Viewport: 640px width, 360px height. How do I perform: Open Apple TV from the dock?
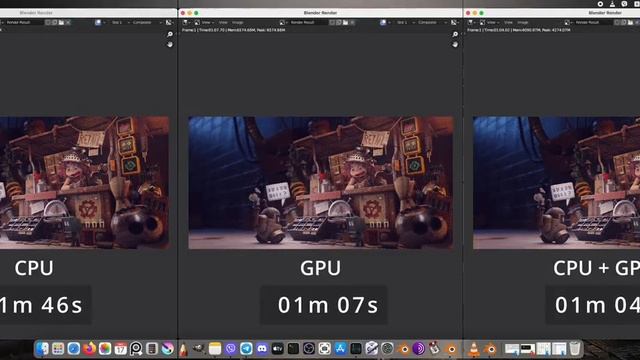pyautogui.click(x=278, y=349)
